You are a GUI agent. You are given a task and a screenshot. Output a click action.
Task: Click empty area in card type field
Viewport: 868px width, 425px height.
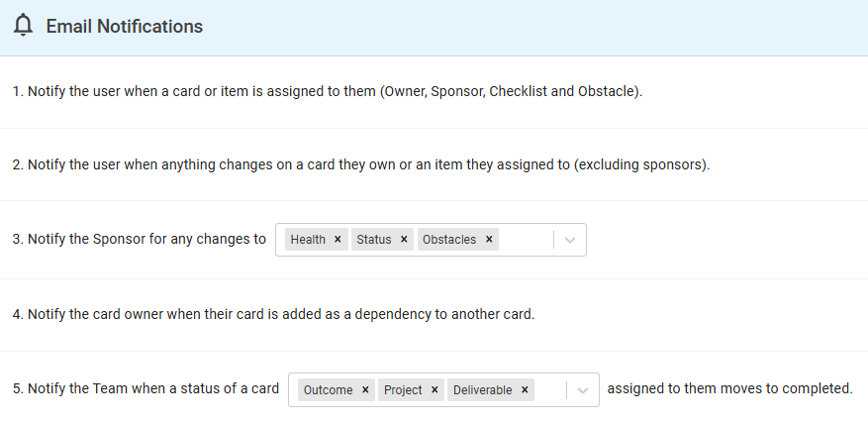[x=549, y=390]
